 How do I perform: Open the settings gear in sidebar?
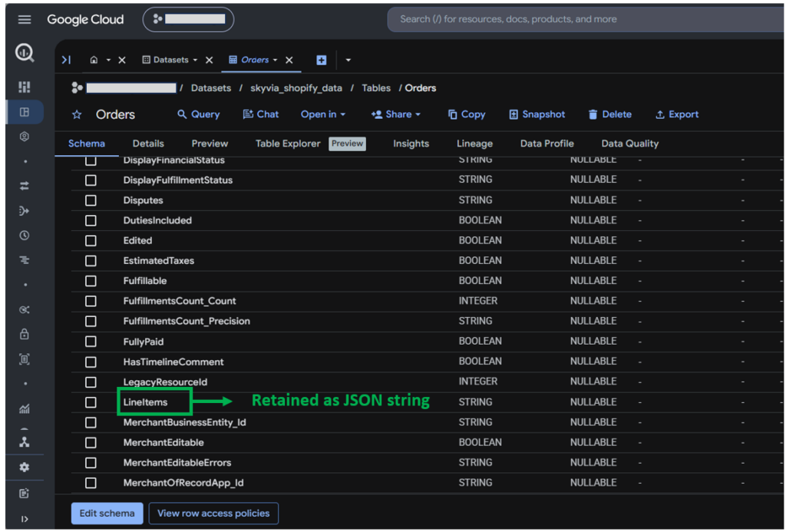(x=24, y=467)
